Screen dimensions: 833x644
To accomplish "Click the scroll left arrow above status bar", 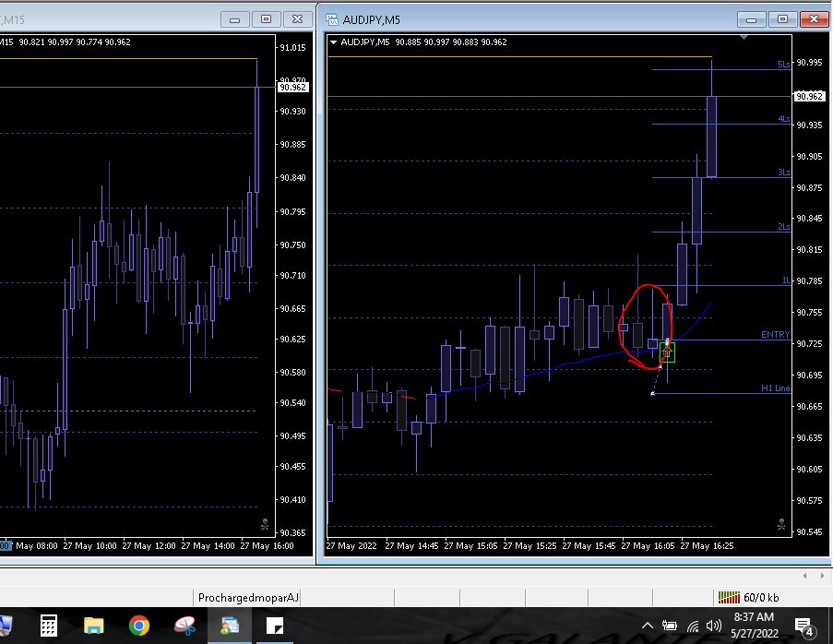I will [x=804, y=576].
